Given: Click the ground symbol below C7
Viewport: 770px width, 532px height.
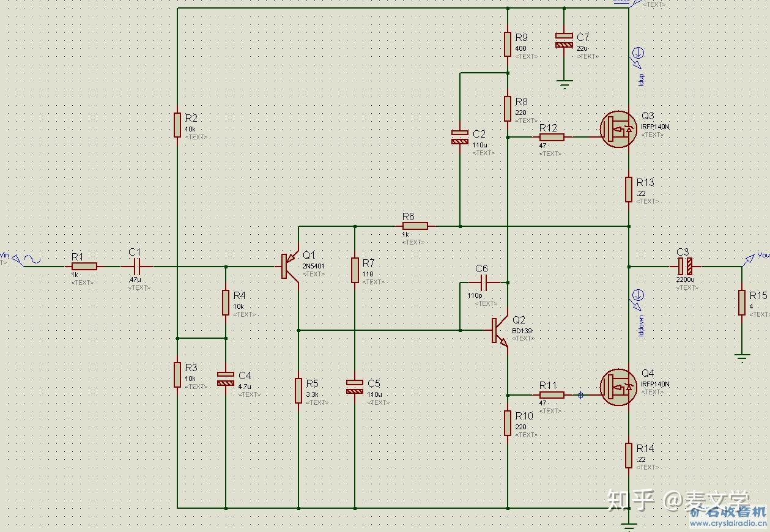Looking at the screenshot, I should 564,83.
